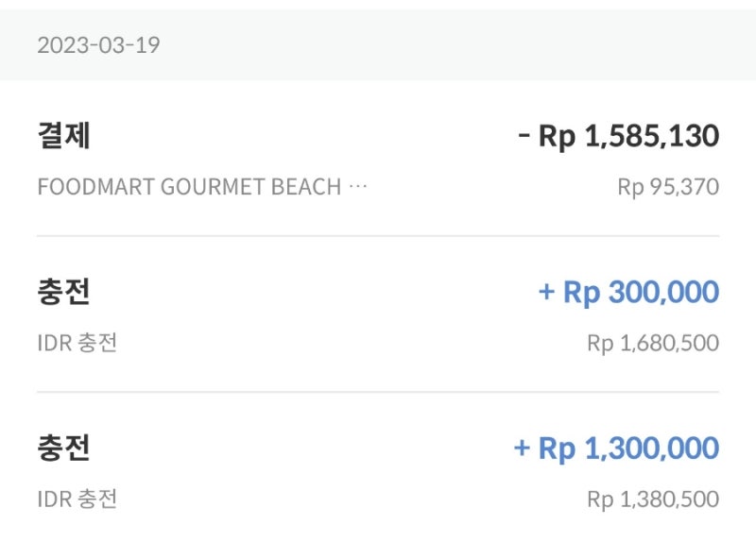This screenshot has width=756, height=542.
Task: View the Rp 95,370 remaining balance
Action: (668, 187)
